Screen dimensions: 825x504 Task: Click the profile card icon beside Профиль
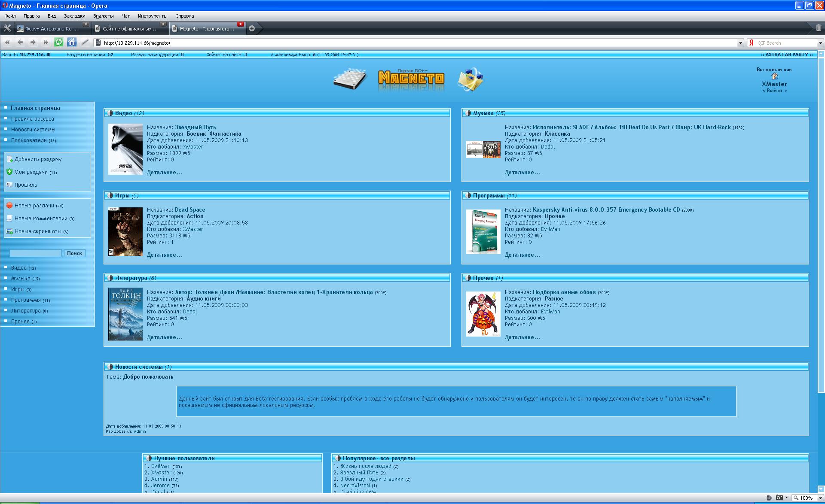[9, 185]
